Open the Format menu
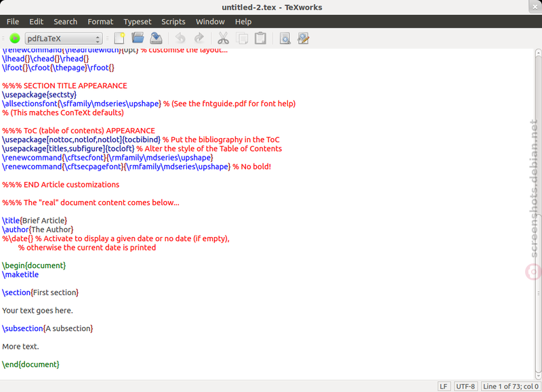542x392 pixels. pyautogui.click(x=100, y=22)
